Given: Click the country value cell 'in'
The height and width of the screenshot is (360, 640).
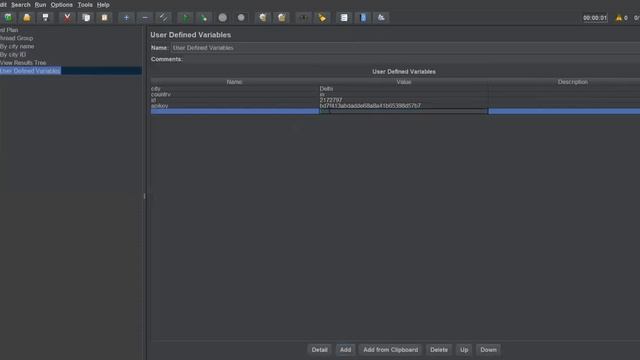Looking at the screenshot, I should (404, 94).
